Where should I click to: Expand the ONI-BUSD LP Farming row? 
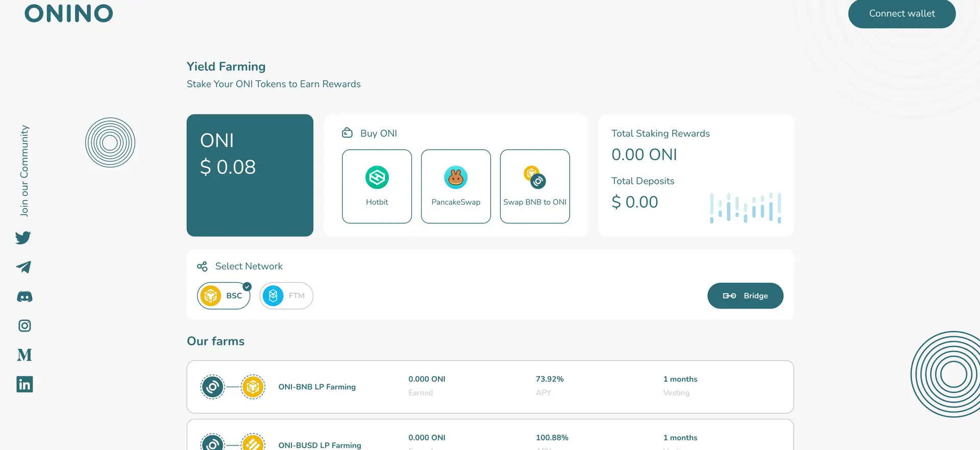[320, 444]
